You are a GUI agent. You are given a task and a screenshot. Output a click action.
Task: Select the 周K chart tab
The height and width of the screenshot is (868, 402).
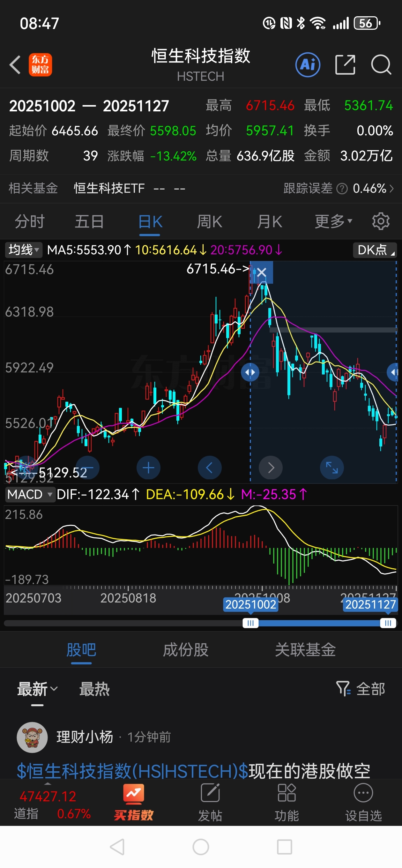click(x=210, y=221)
